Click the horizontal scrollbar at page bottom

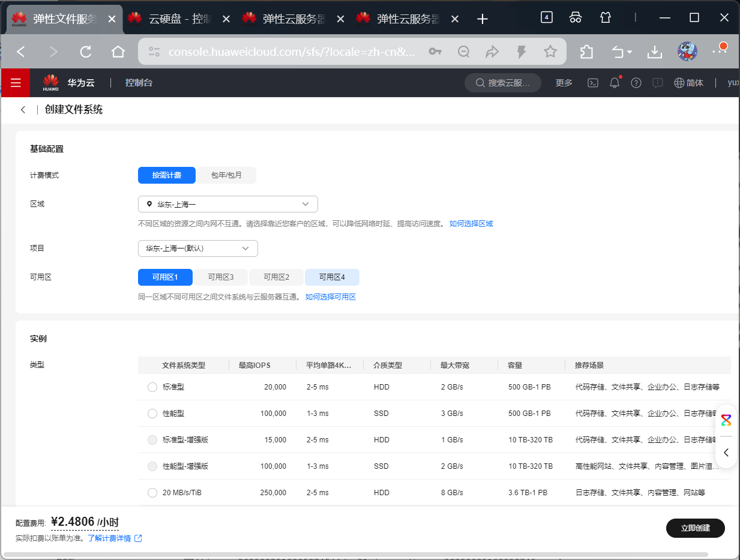355,555
